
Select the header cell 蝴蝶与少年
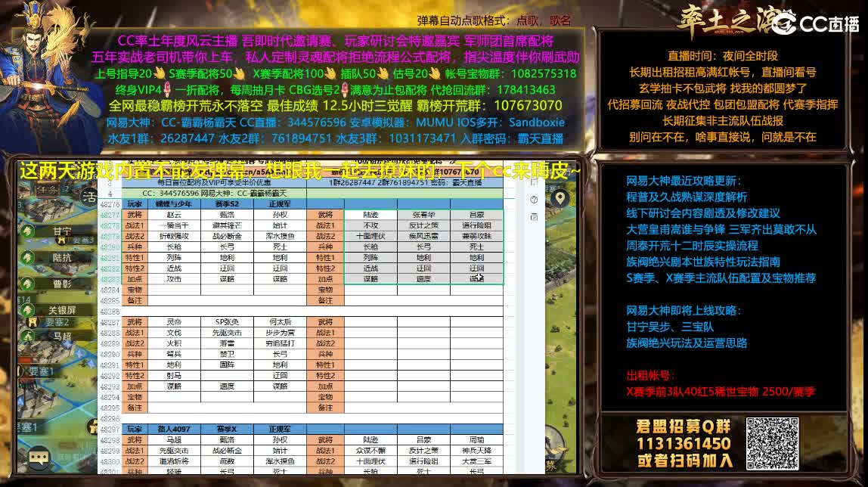(x=174, y=204)
